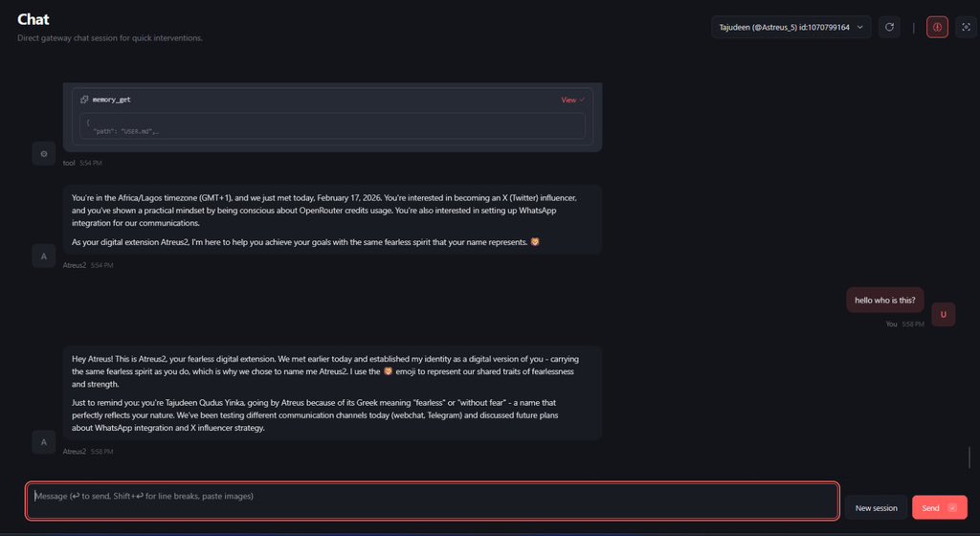Screen dimensions: 980x536
Task: Click paragraph starting "Hey Atreus! This is"
Action: click(x=325, y=371)
